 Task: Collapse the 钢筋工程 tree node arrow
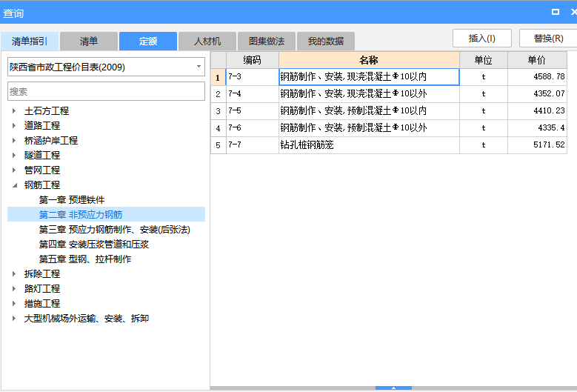(14, 185)
